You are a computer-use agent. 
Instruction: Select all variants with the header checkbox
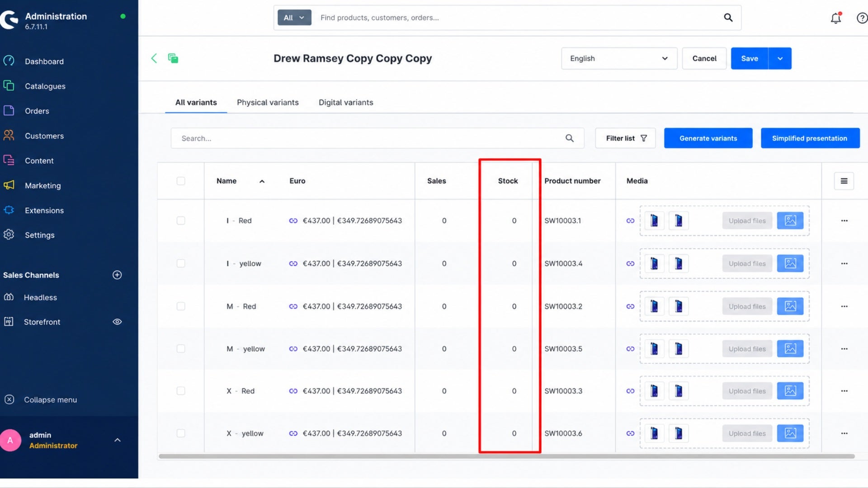click(181, 181)
